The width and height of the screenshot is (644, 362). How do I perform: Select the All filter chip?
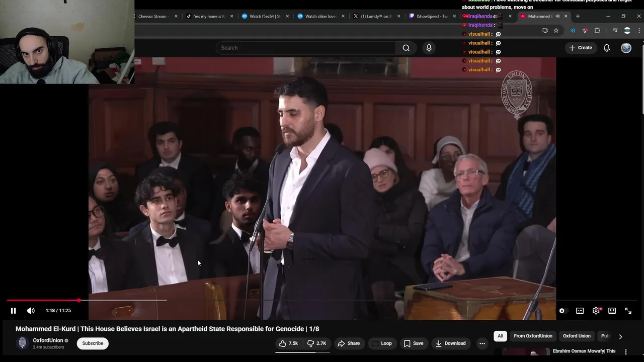pyautogui.click(x=500, y=336)
